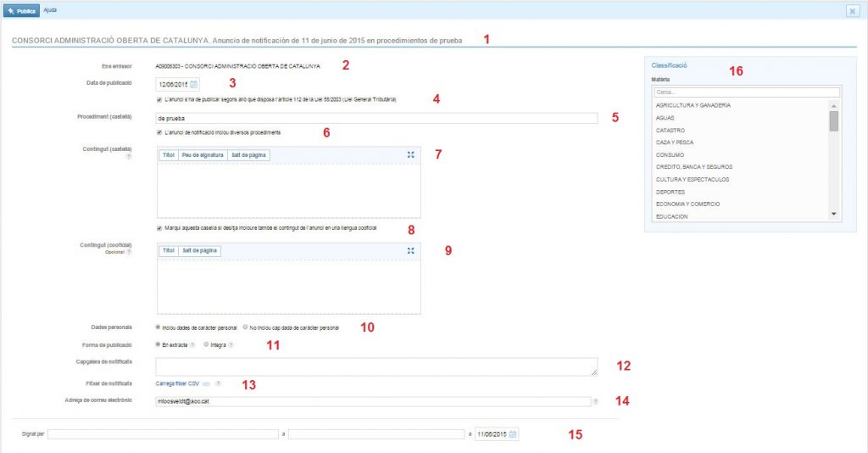This screenshot has height=453, width=868.
Task: Click inside the Contingut (castellà) text area
Action: pos(288,191)
